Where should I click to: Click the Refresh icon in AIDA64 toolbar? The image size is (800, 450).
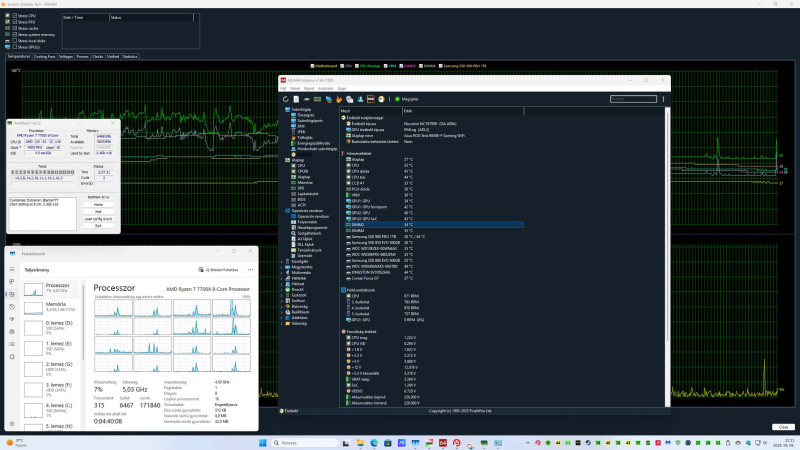pos(286,99)
